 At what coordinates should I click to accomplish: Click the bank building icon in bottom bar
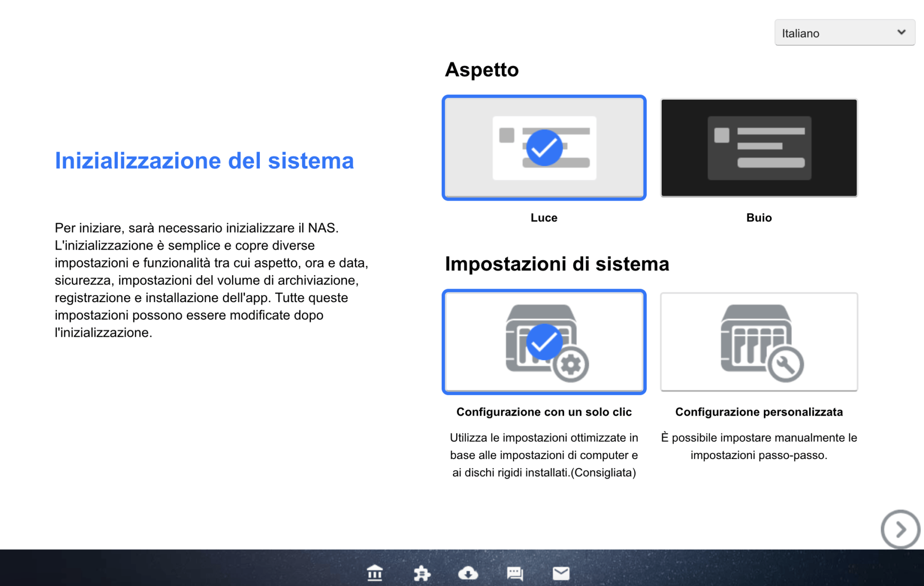374,573
